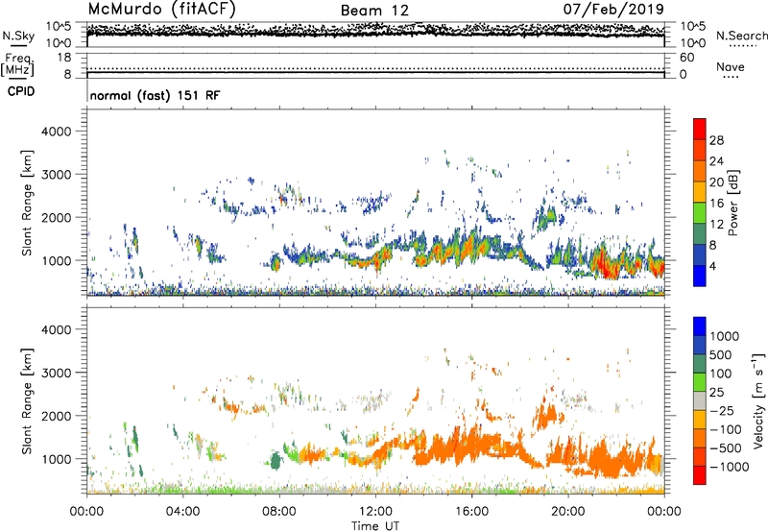Image resolution: width=768 pixels, height=532 pixels.
Task: Click the "4000" tick of power panel
Action: coord(56,132)
